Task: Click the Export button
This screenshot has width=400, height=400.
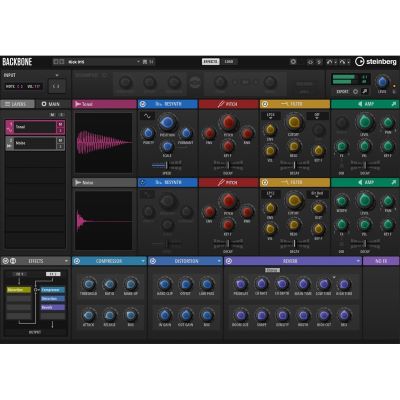Action: [343, 91]
